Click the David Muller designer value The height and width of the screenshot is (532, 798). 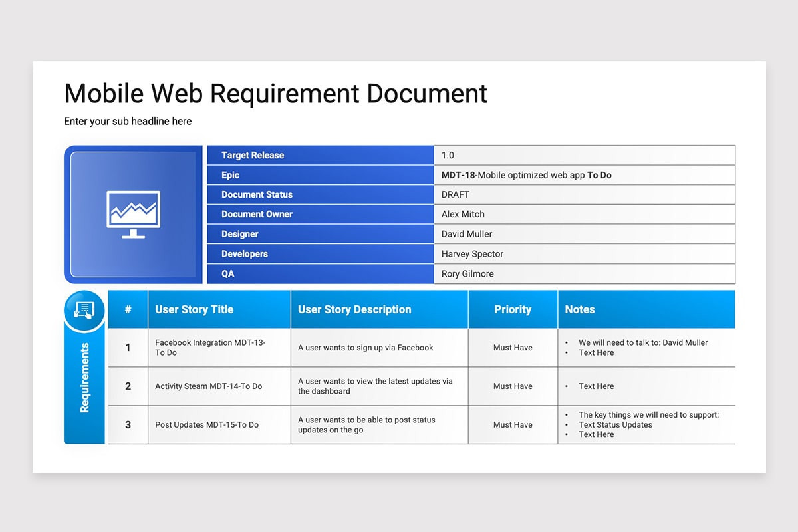467,234
